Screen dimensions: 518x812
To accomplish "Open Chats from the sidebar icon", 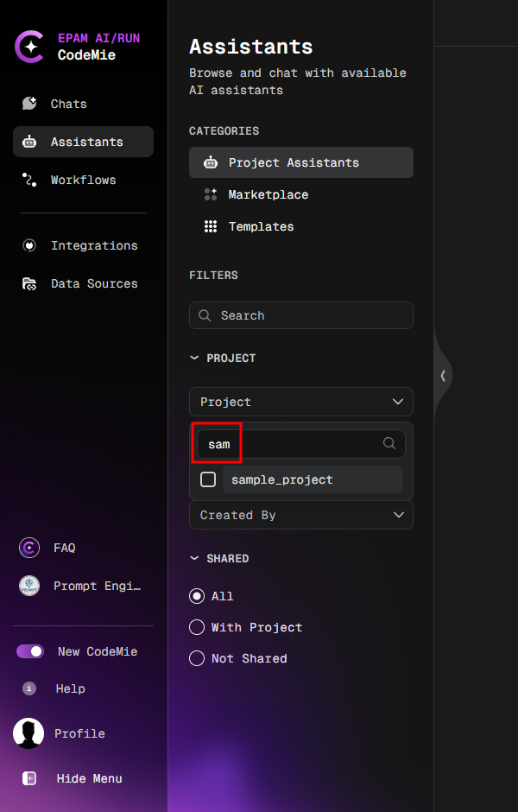I will [29, 104].
